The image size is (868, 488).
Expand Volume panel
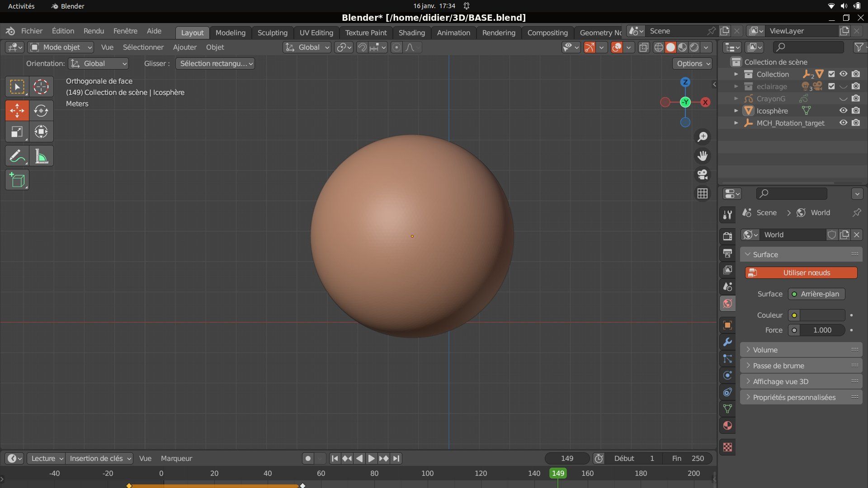point(801,350)
